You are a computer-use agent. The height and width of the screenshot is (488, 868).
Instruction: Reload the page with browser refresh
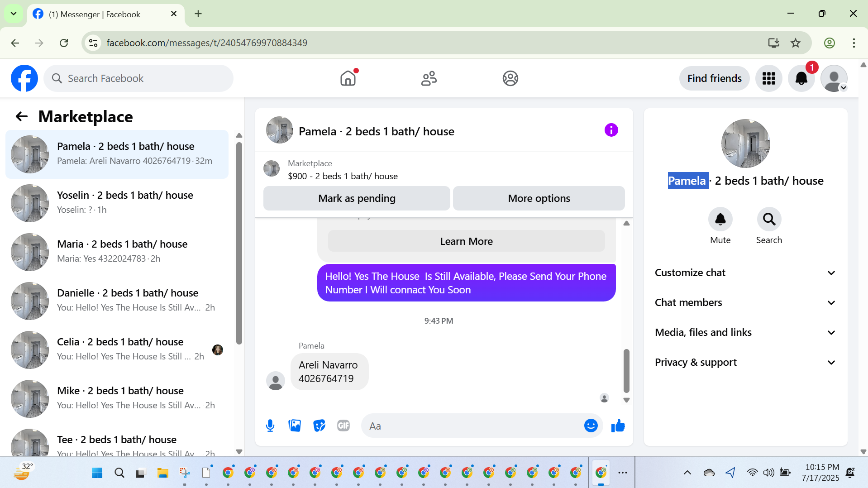[64, 43]
